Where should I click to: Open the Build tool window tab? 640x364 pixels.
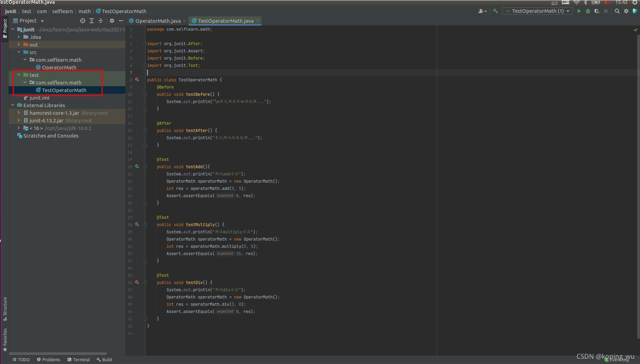104,360
